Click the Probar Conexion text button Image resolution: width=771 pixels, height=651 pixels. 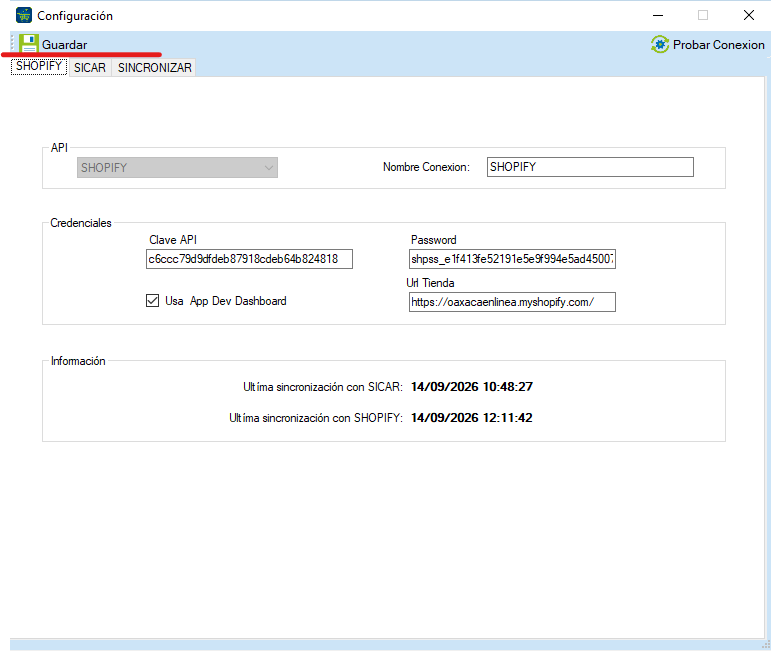click(x=718, y=45)
